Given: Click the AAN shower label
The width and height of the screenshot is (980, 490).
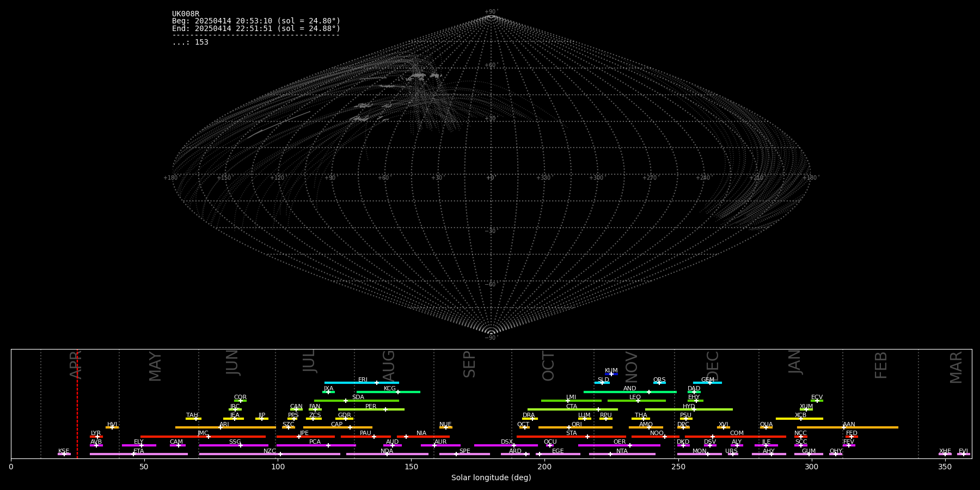Looking at the screenshot, I should [849, 425].
